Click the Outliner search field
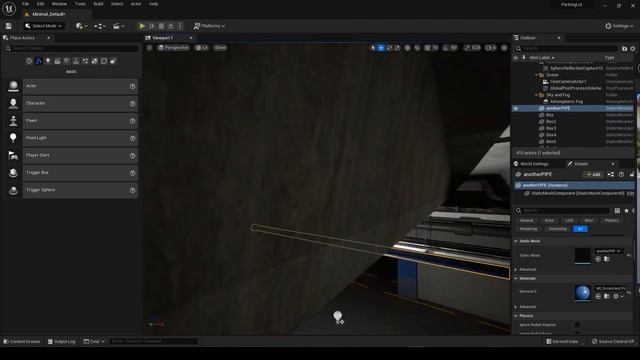640x360 pixels. point(566,49)
